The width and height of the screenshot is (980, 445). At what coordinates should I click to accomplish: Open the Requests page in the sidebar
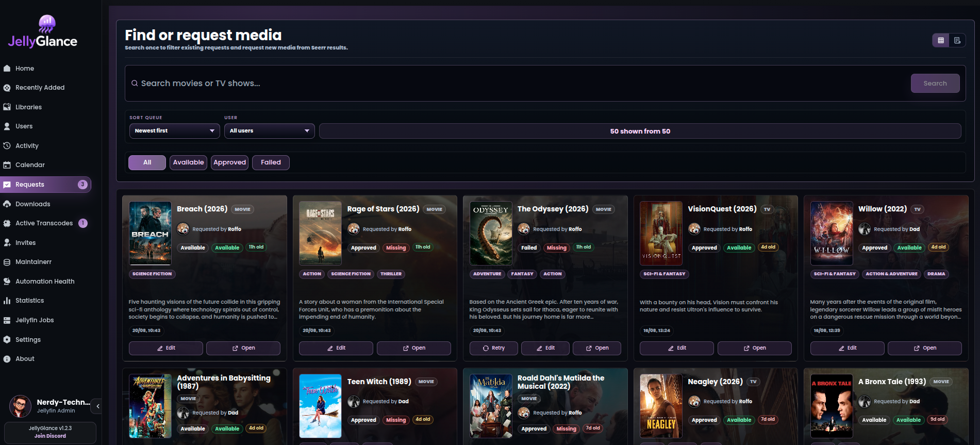[x=45, y=185]
